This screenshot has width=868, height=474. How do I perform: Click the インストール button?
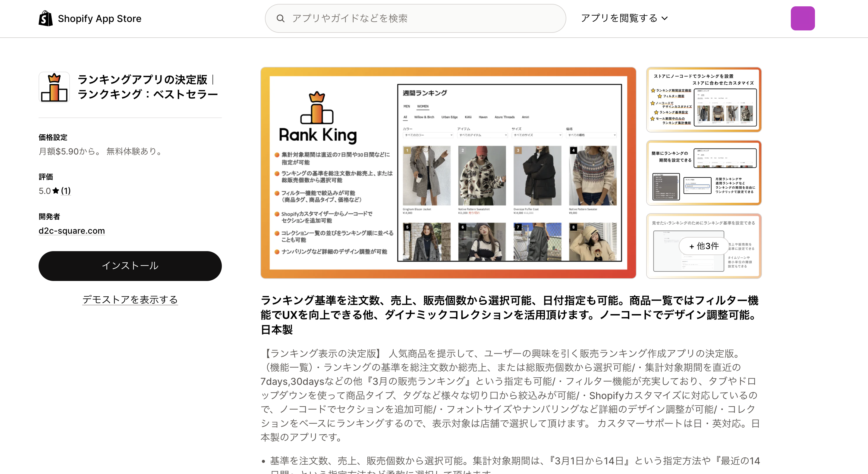click(x=130, y=266)
